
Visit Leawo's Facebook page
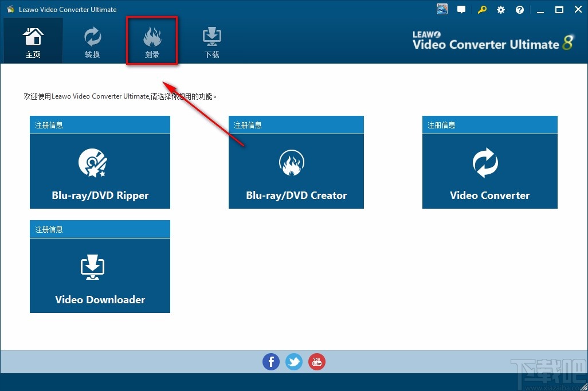(271, 361)
